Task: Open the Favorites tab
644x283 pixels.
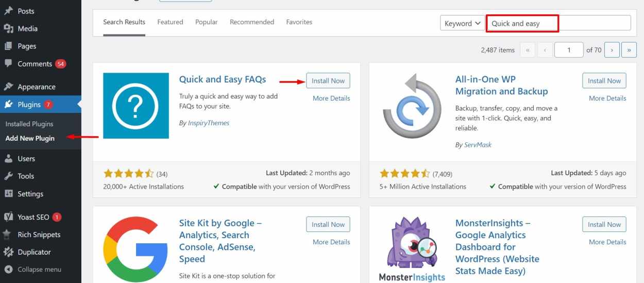Action: pyautogui.click(x=299, y=22)
